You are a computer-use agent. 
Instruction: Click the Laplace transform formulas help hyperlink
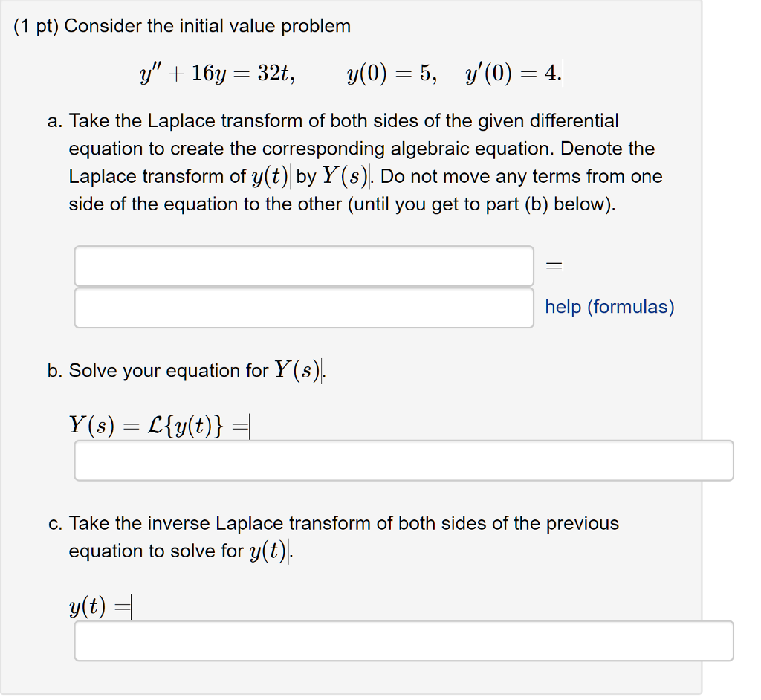[609, 307]
